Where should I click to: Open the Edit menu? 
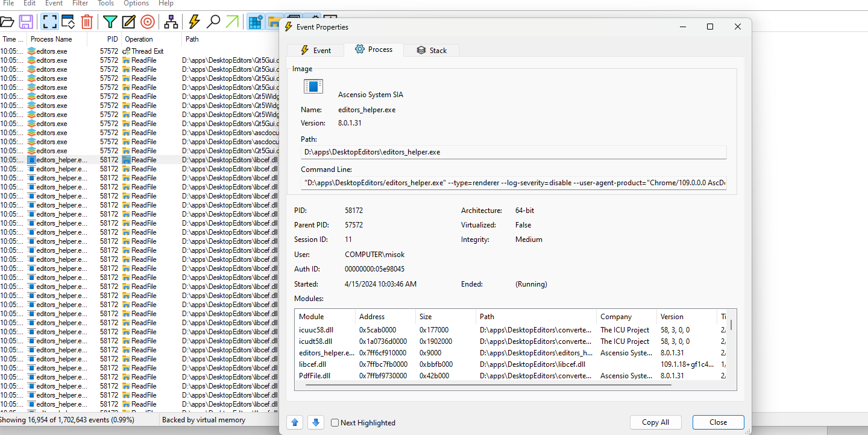click(x=30, y=4)
